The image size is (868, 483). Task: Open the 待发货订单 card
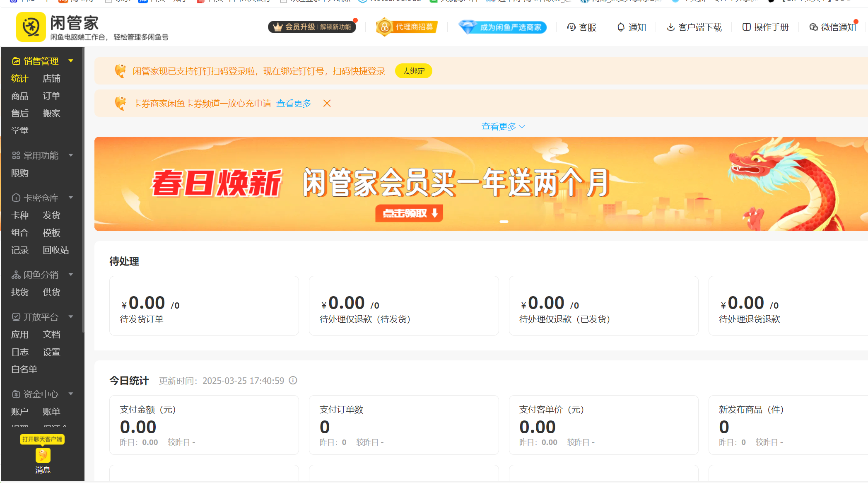tap(204, 306)
